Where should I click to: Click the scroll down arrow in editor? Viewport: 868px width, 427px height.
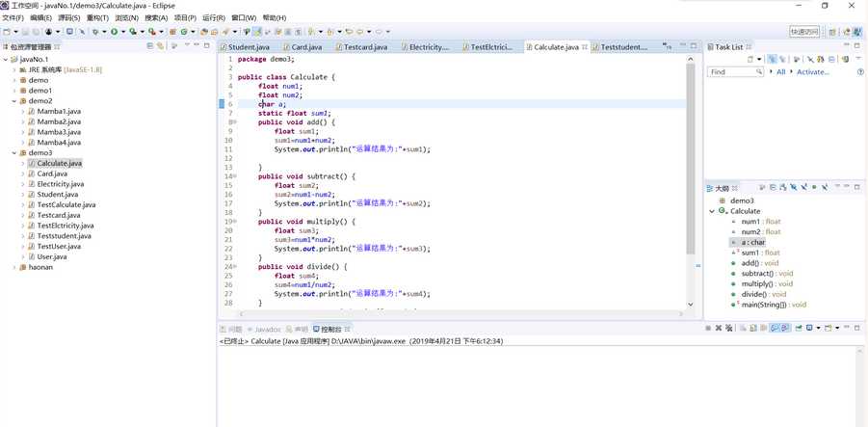coord(691,304)
